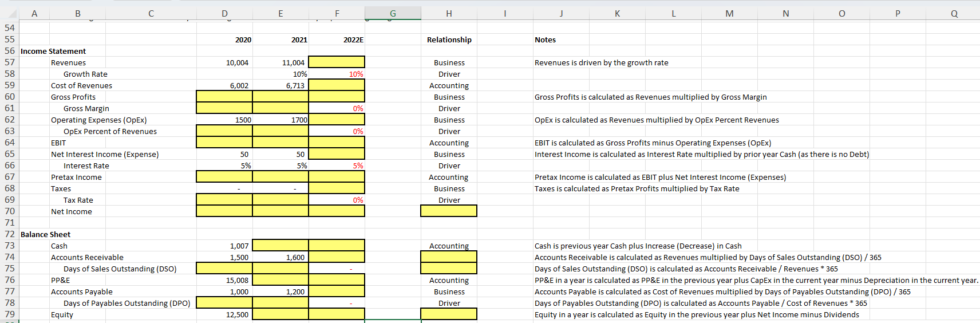Click the 'Income Statement' heading cell
The image size is (980, 323).
pos(53,51)
